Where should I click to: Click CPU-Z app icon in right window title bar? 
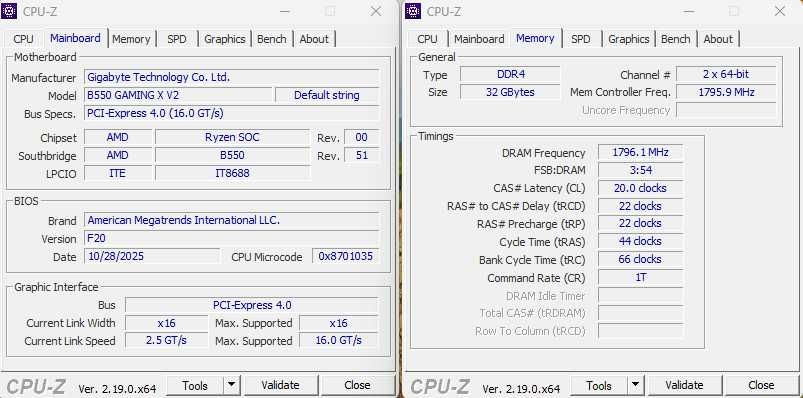pyautogui.click(x=413, y=11)
